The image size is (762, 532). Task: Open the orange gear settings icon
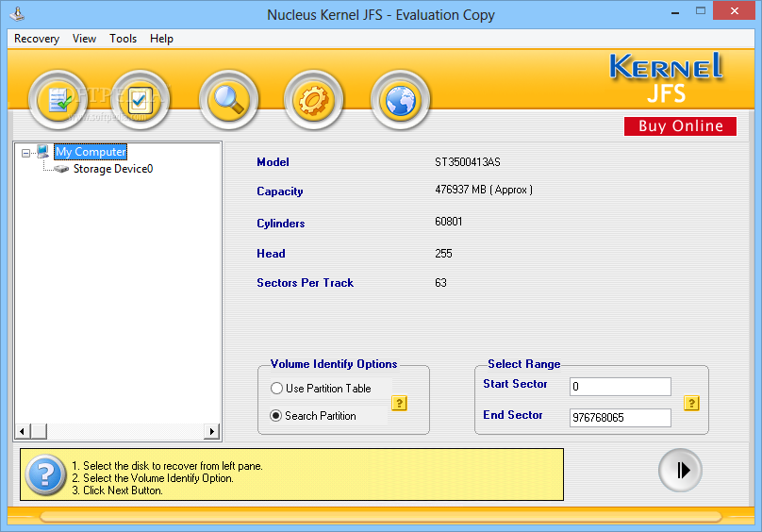tap(313, 100)
